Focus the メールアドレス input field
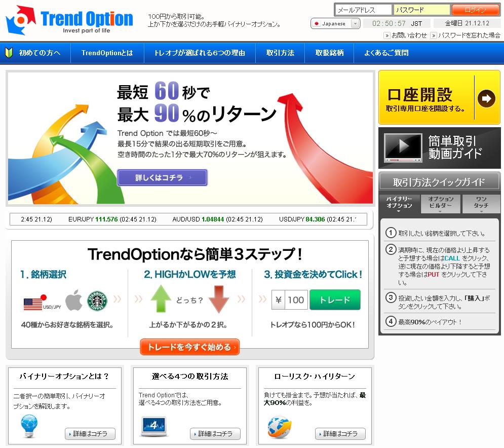The height and width of the screenshot is (448, 504). tap(364, 10)
